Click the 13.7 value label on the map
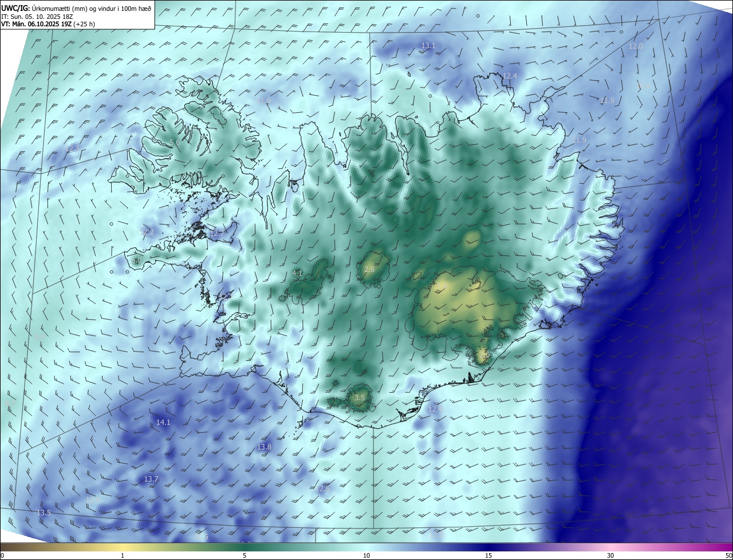The image size is (733, 560). [x=151, y=479]
